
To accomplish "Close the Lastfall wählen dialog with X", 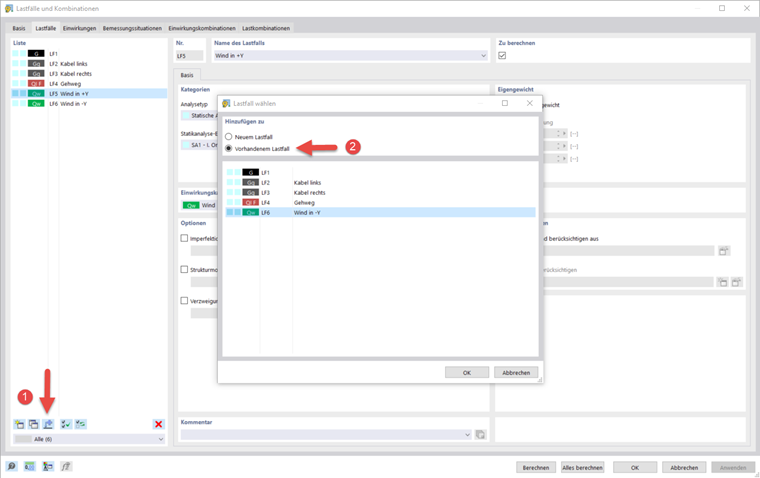I will click(x=530, y=103).
